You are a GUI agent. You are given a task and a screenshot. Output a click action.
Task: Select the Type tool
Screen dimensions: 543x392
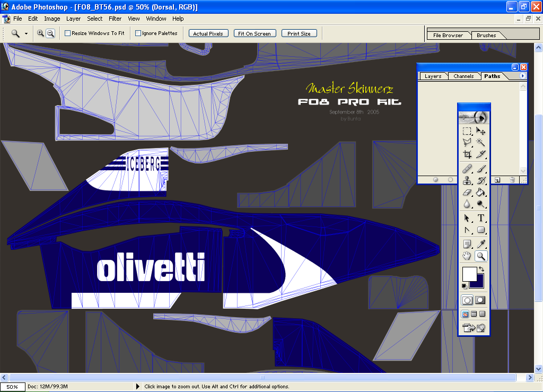tap(480, 218)
